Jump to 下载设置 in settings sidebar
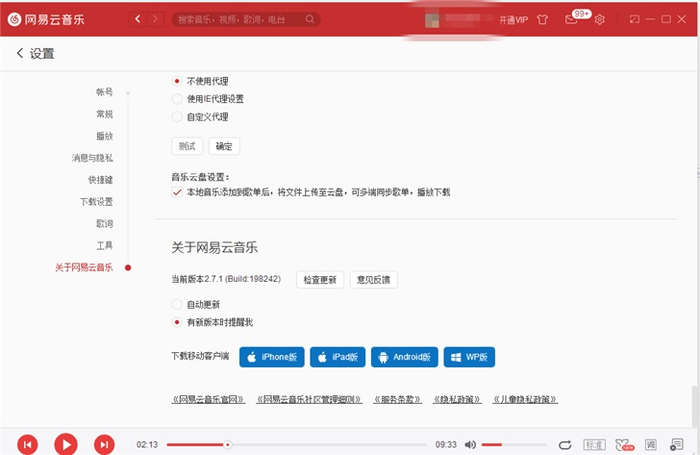Image resolution: width=700 pixels, height=455 pixels. [x=96, y=201]
